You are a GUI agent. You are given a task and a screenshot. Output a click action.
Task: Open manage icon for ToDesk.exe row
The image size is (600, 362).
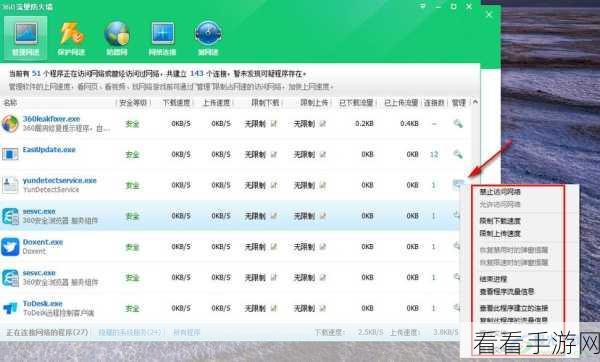[457, 307]
